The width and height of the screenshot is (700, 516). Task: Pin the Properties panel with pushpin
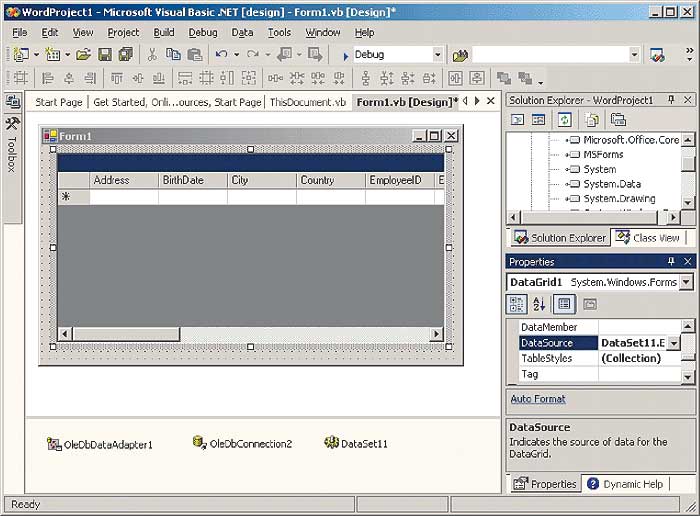671,261
